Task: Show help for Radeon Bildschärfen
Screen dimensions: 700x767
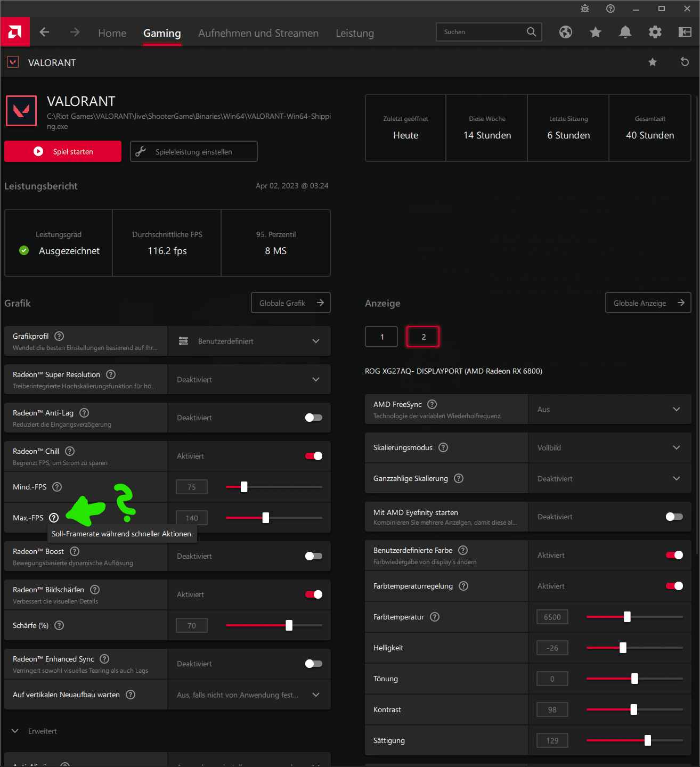Action: click(x=95, y=590)
